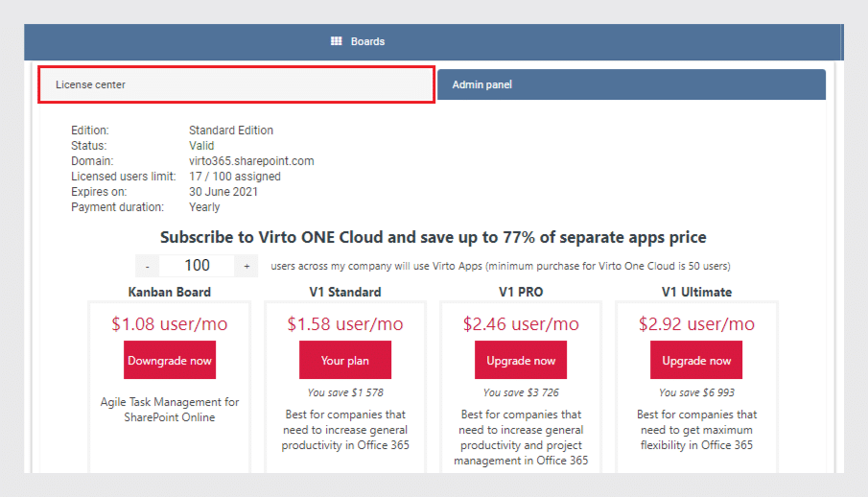868x497 pixels.
Task: Click the virto365.sharepoint.com domain value
Action: pos(251,161)
